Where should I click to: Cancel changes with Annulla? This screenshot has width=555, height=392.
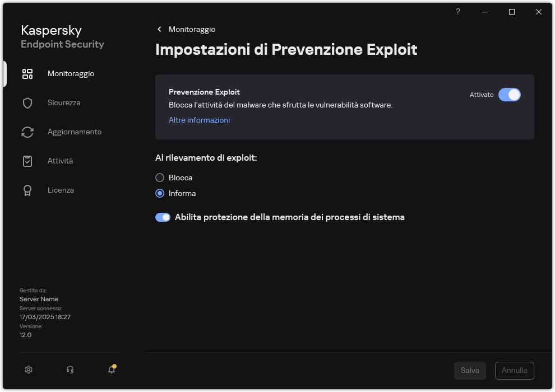pyautogui.click(x=514, y=370)
